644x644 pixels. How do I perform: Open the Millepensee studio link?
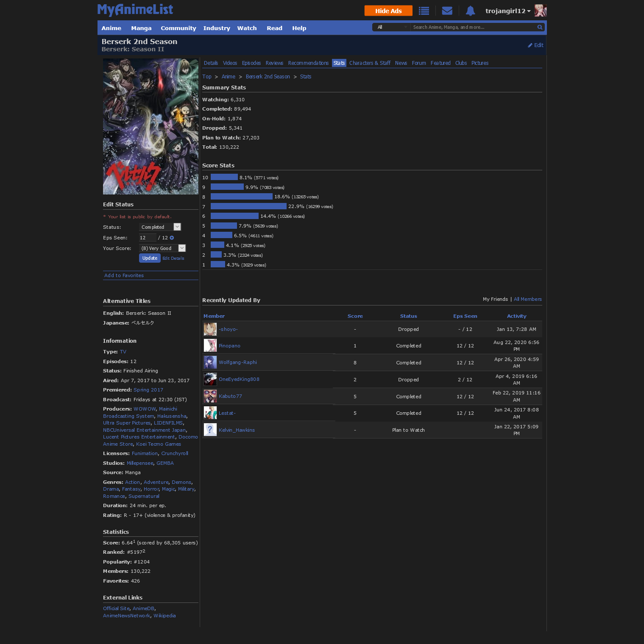click(x=140, y=463)
